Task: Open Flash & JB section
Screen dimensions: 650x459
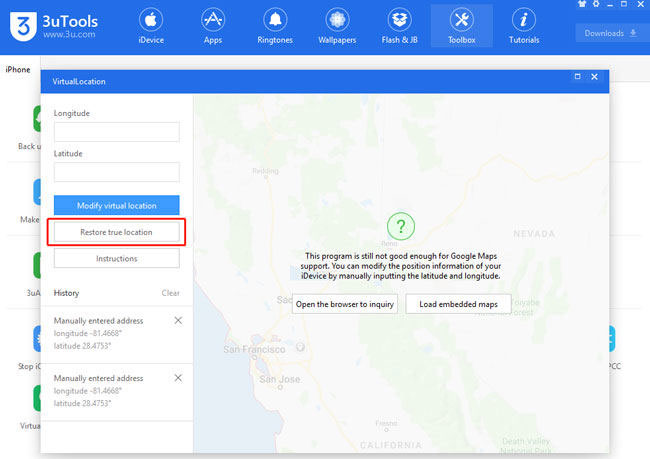Action: (x=399, y=27)
